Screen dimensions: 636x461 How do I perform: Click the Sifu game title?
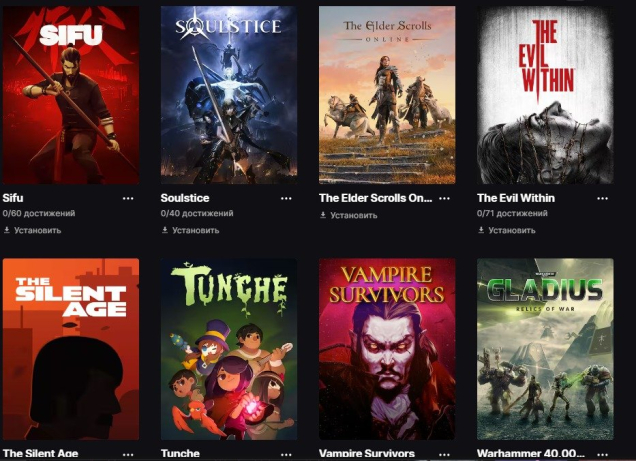click(13, 198)
